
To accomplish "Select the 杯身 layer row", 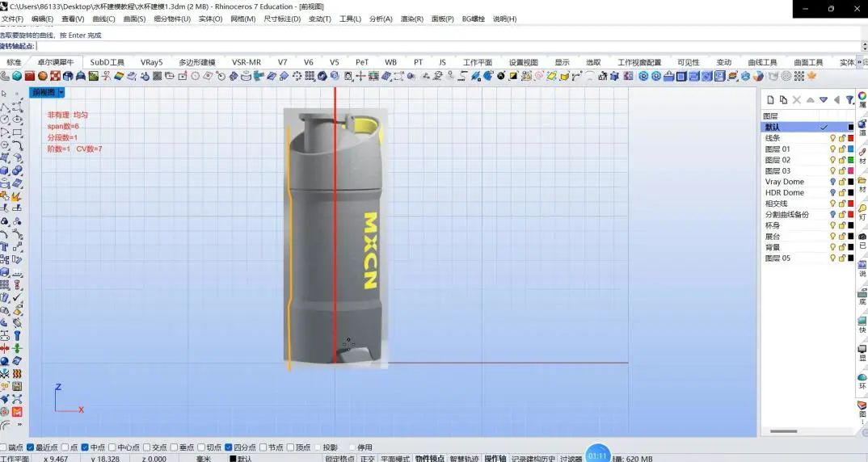I will pyautogui.click(x=809, y=225).
